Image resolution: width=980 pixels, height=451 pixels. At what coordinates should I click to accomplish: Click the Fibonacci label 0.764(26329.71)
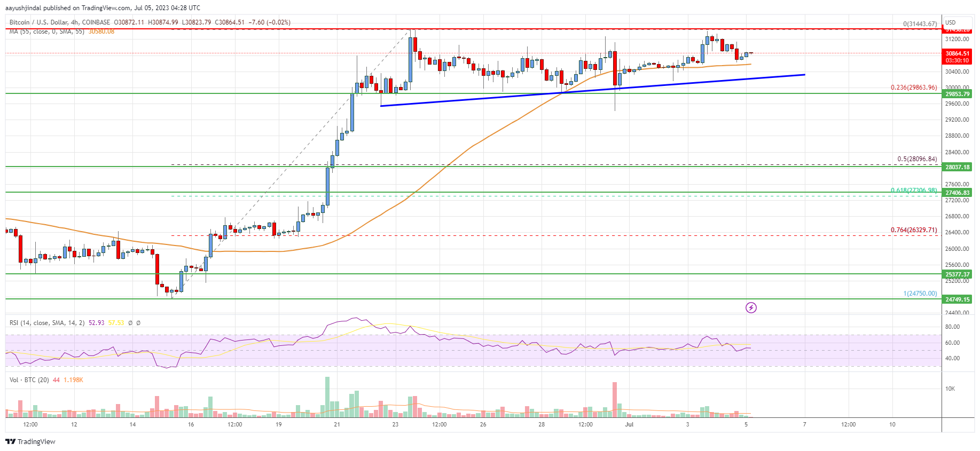[914, 230]
